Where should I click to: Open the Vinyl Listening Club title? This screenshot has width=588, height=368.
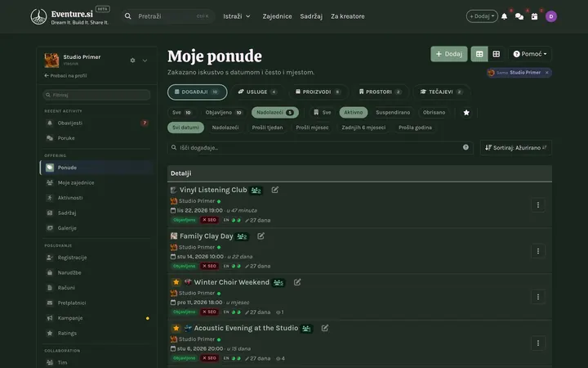tap(213, 190)
